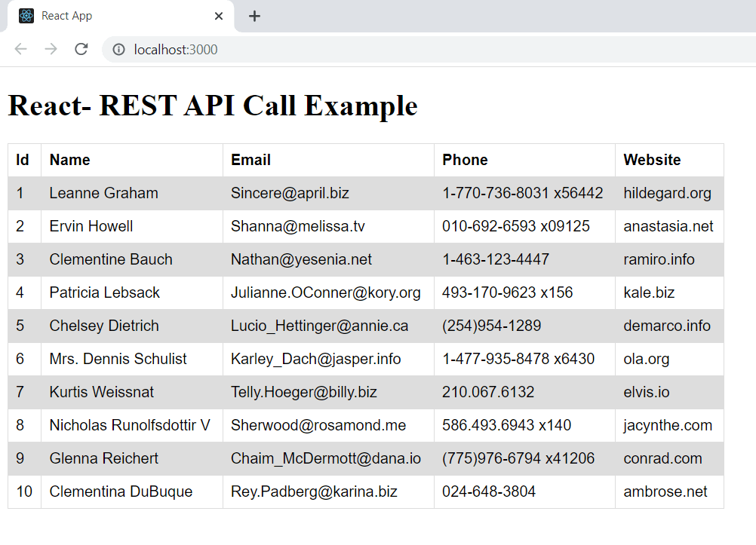Reload the page using the refresh icon

pos(81,49)
